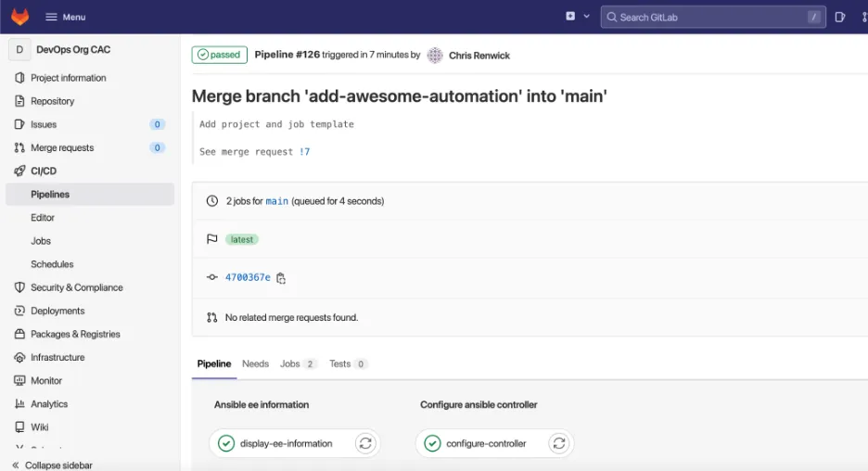Click Merge requests count badge
The image size is (868, 471).
[x=158, y=147]
